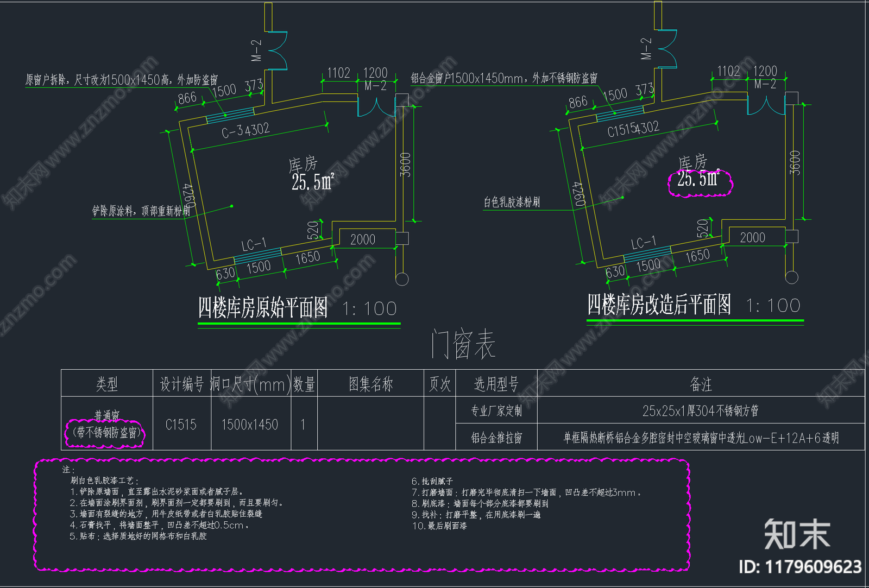Screen dimensions: 869x588
Task: Select note 6. 批刮腻子
Action: (432, 482)
